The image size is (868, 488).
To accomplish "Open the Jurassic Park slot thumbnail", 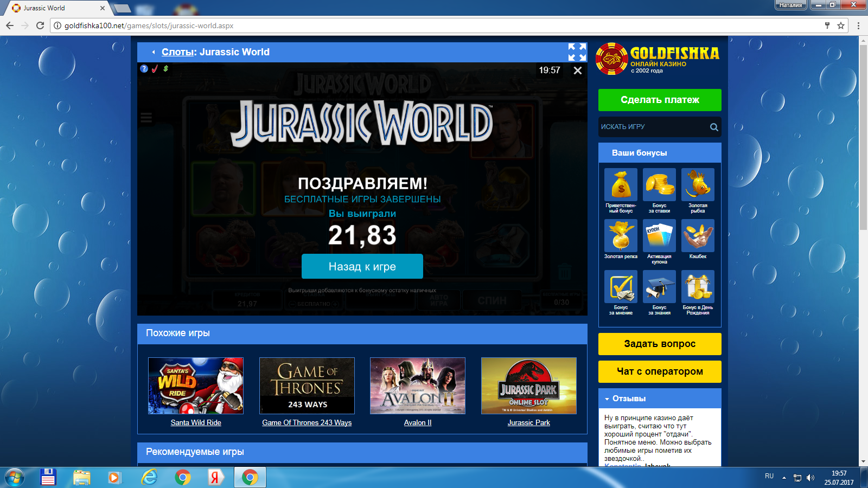I will tap(529, 386).
